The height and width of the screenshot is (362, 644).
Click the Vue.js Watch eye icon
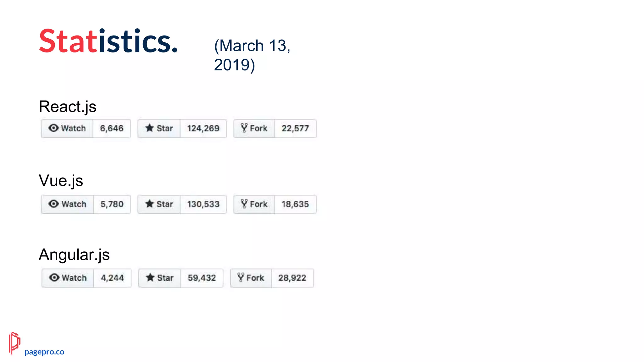pos(53,204)
